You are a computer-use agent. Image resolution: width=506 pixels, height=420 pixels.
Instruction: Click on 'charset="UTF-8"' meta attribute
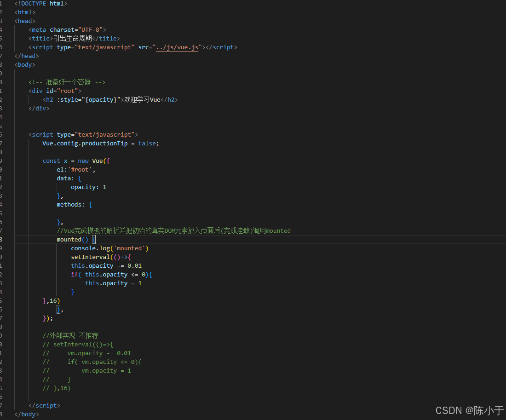(x=76, y=30)
